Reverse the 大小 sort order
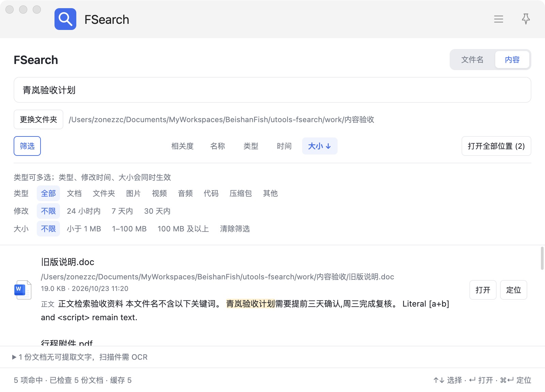Image resolution: width=545 pixels, height=392 pixels. (320, 146)
